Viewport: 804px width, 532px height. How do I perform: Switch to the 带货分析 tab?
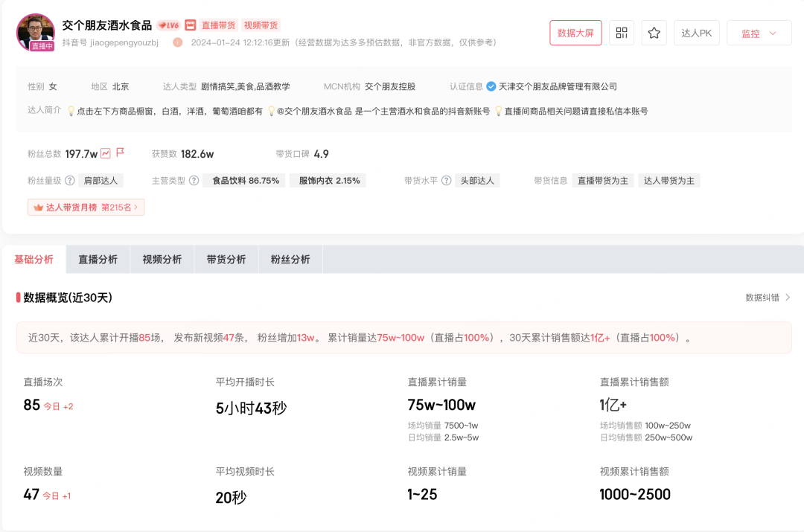pyautogui.click(x=226, y=260)
